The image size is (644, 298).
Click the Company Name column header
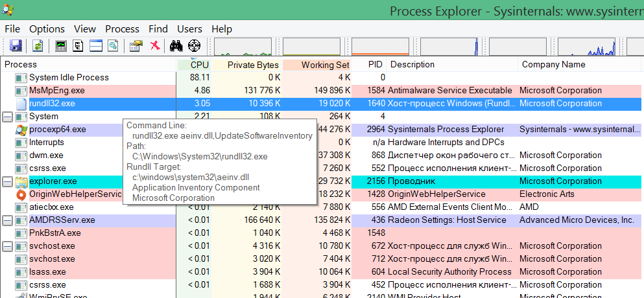pyautogui.click(x=552, y=65)
